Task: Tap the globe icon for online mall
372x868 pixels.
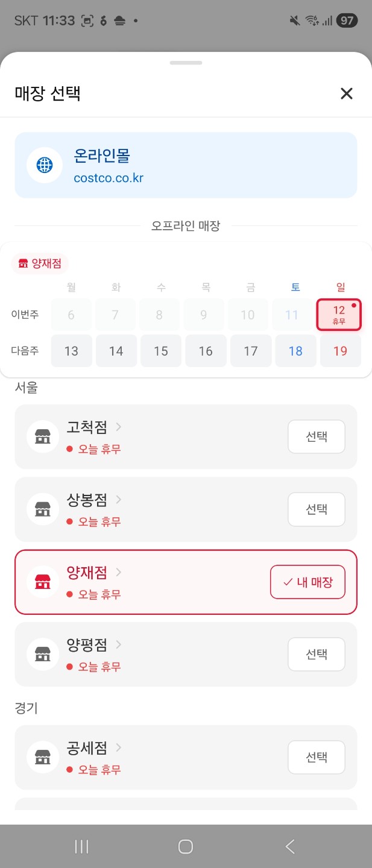Action: (45, 165)
